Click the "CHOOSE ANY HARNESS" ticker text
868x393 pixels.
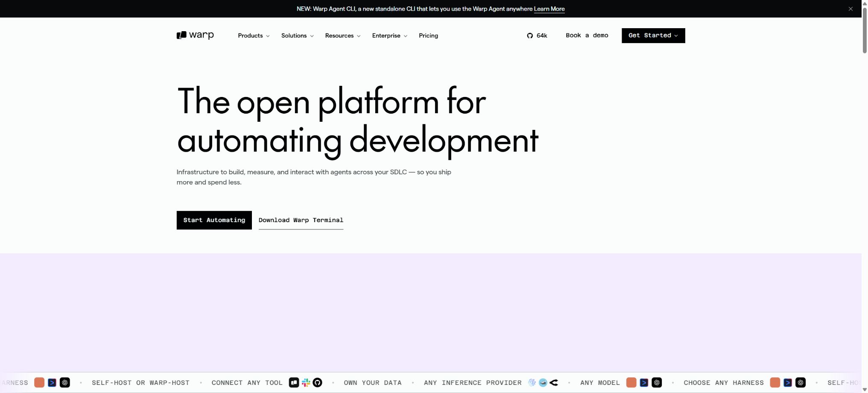pyautogui.click(x=724, y=383)
